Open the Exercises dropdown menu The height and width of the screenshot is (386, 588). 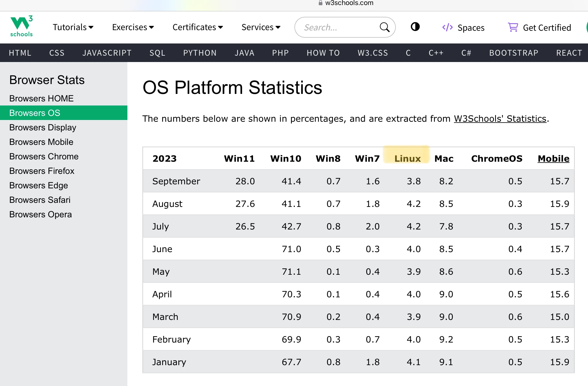tap(133, 27)
